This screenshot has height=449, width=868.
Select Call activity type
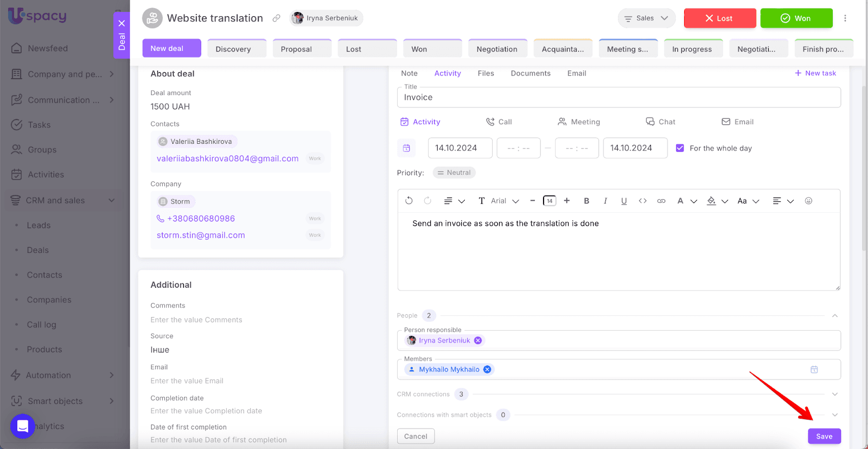[499, 122]
